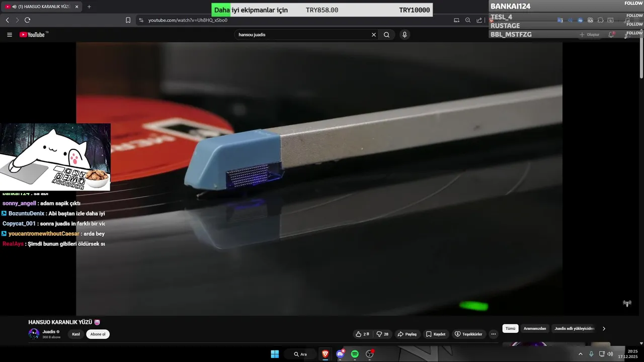Close the HANSUO KARANLIK YÜZÜ tab
644x362 pixels.
point(76,7)
